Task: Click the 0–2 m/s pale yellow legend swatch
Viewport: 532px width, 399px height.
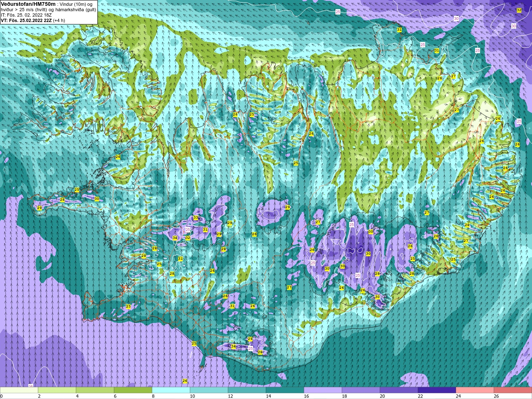Action: click(x=19, y=390)
